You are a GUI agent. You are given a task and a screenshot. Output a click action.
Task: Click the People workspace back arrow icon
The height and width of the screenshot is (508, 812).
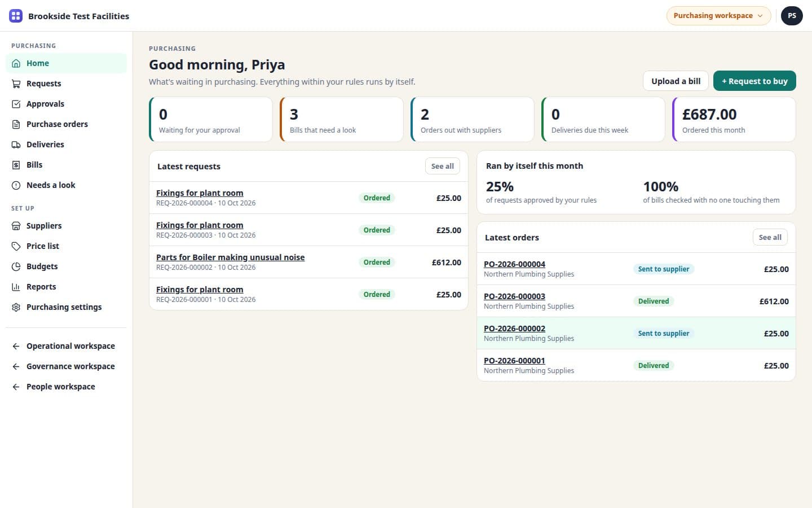pyautogui.click(x=16, y=387)
